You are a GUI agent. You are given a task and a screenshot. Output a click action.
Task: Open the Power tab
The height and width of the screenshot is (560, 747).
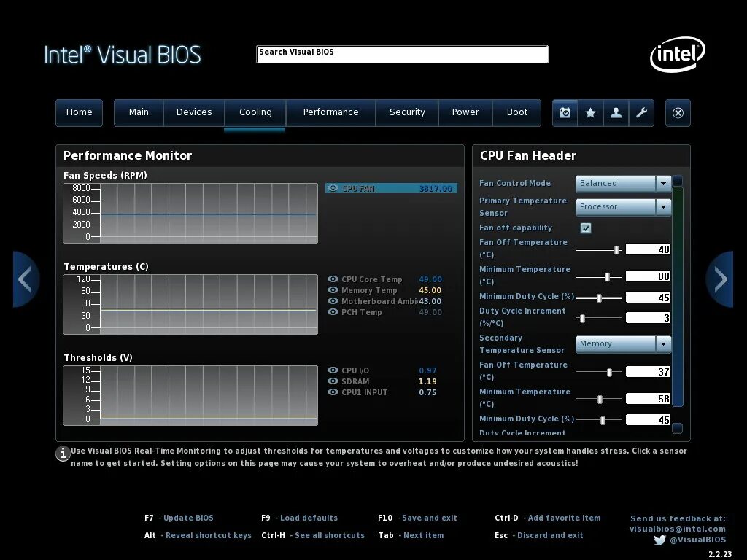click(x=465, y=113)
